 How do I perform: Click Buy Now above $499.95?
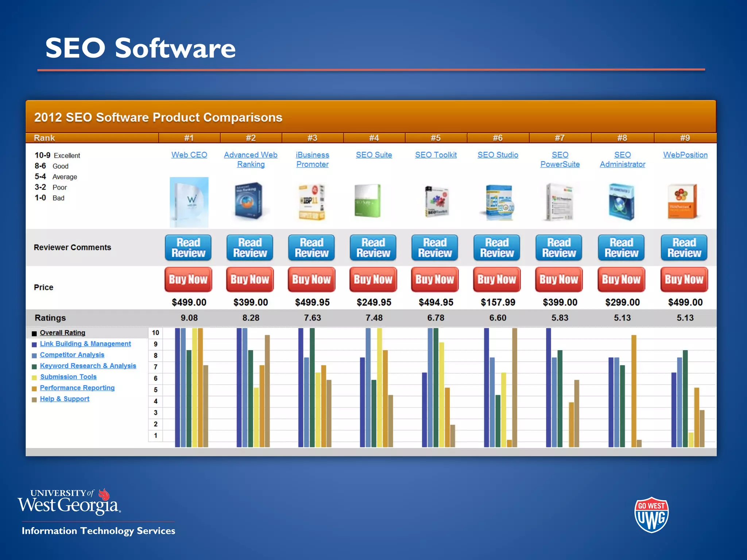pyautogui.click(x=311, y=280)
